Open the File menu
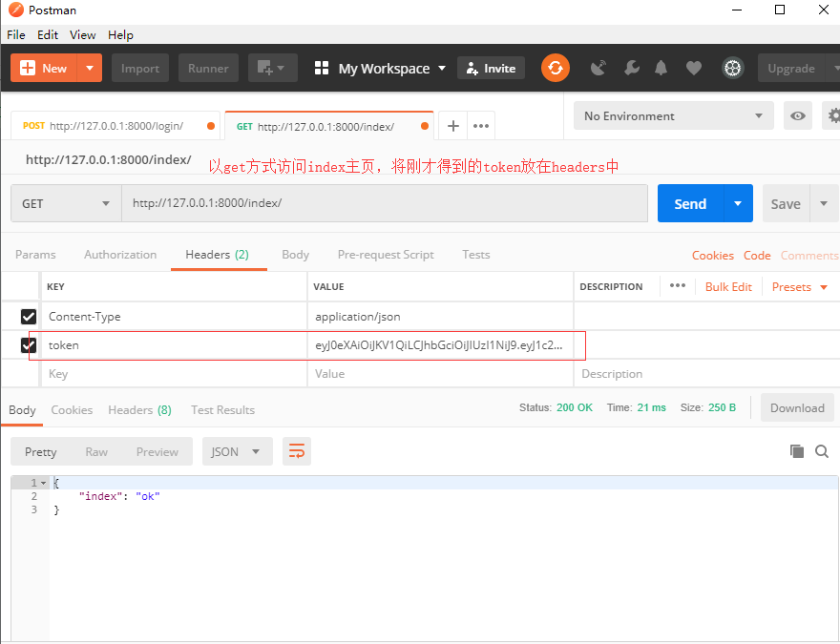Screen dimensions: 840x644 point(16,34)
